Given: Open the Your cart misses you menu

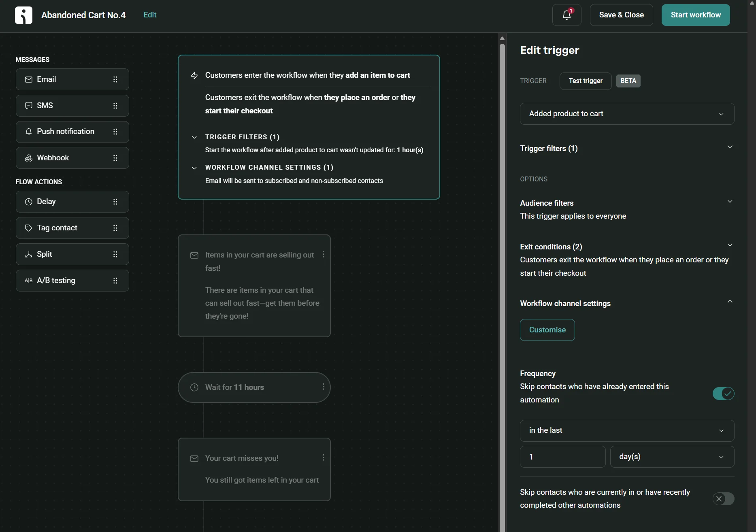Looking at the screenshot, I should tap(323, 458).
